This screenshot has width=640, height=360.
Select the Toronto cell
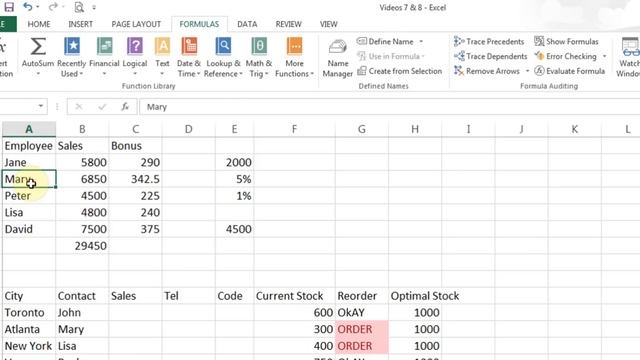tap(29, 313)
